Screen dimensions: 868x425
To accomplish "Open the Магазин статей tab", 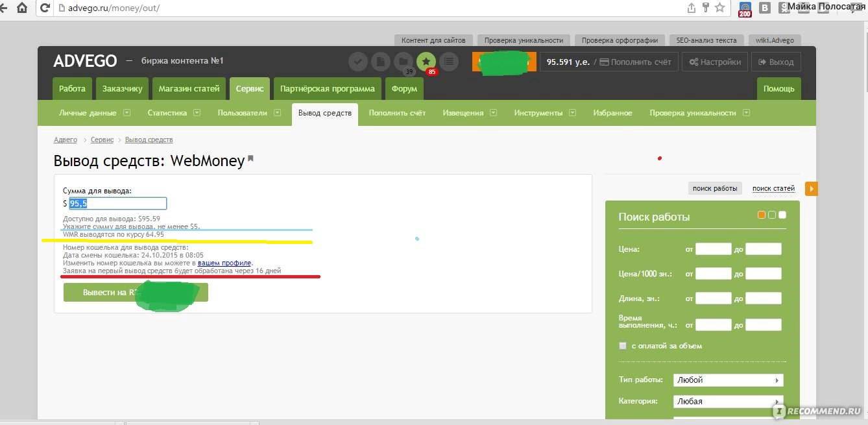I will pyautogui.click(x=189, y=89).
